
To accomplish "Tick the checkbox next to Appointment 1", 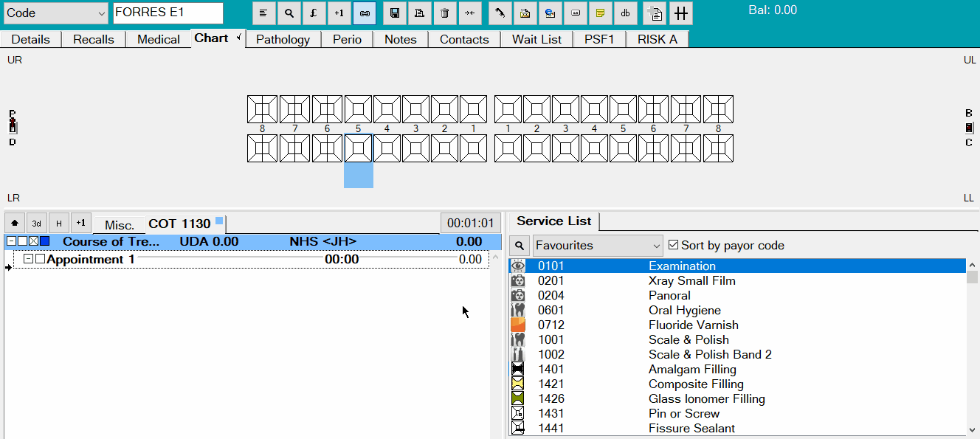I will [41, 259].
